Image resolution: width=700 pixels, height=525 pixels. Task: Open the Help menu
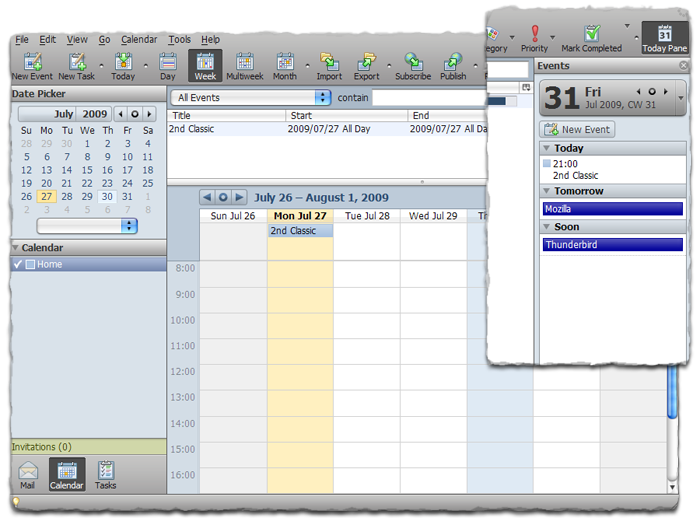(210, 40)
